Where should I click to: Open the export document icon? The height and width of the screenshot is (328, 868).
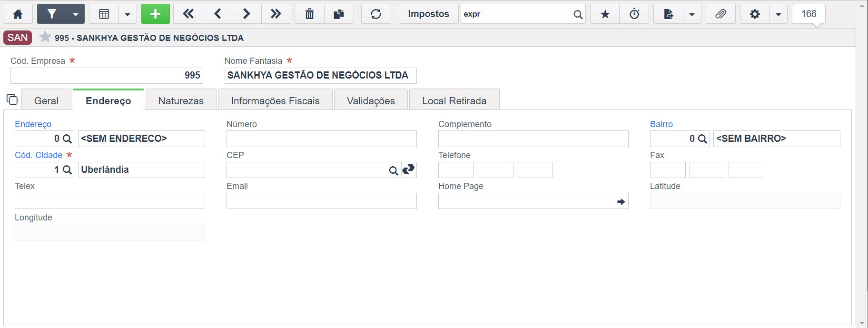668,14
